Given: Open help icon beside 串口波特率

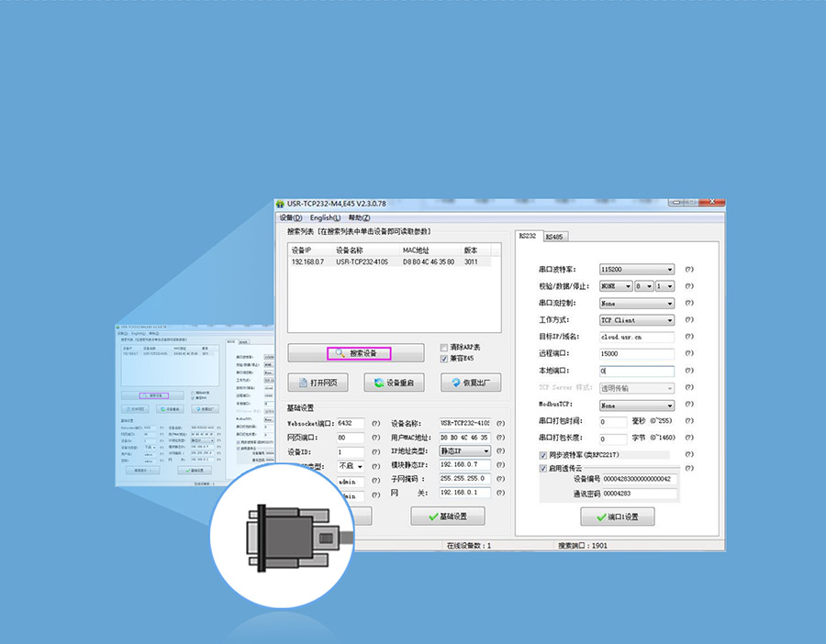Looking at the screenshot, I should point(689,270).
